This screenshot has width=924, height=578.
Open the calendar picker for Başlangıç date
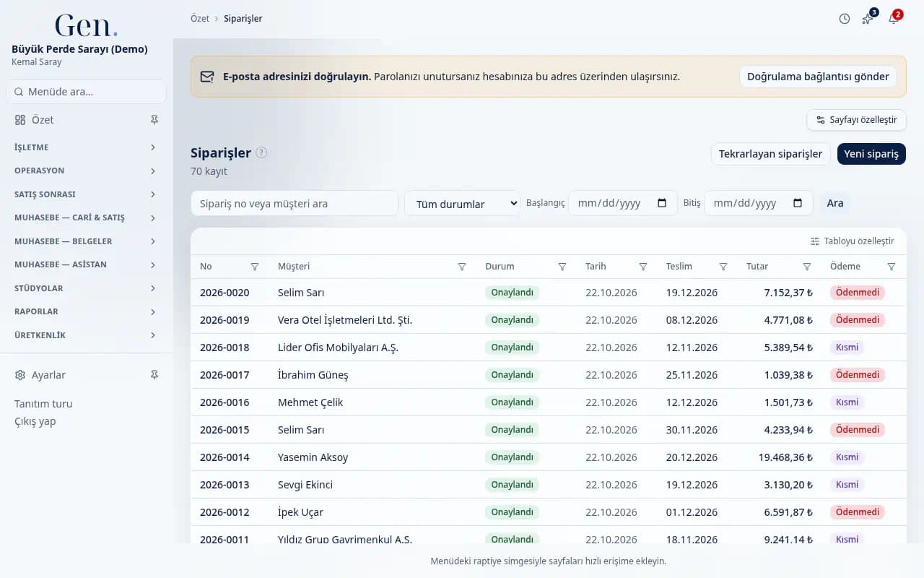tap(662, 203)
